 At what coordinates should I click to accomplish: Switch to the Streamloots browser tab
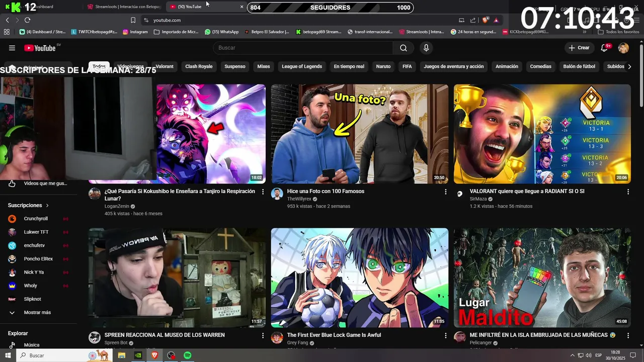pos(124,7)
